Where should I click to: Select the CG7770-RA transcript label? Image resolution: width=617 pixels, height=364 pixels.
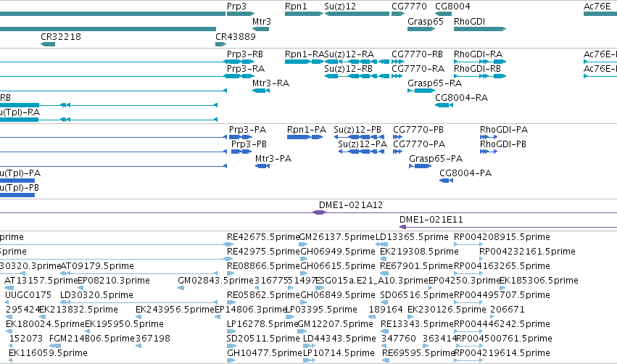(x=418, y=69)
